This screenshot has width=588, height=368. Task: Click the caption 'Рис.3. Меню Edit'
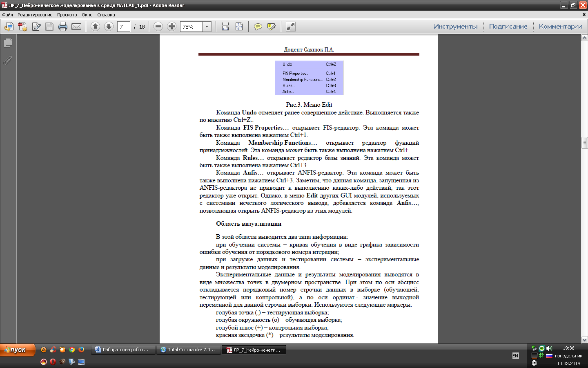click(309, 105)
